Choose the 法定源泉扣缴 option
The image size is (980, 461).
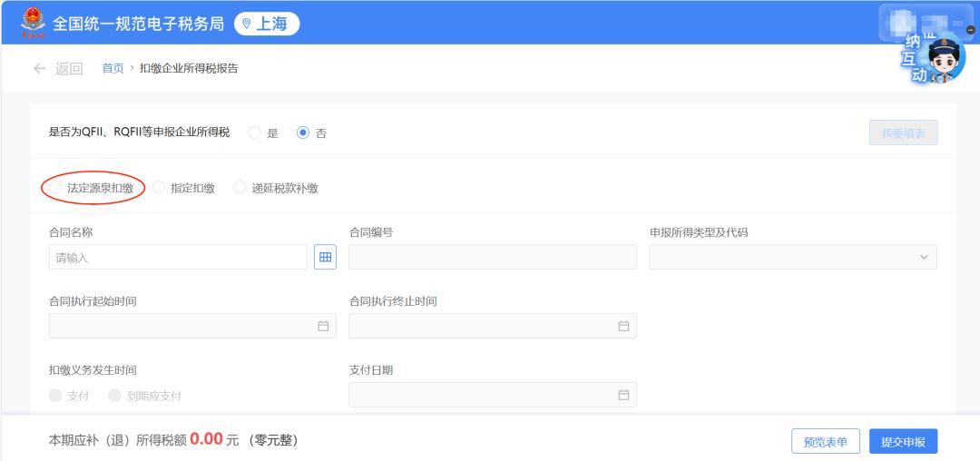pos(56,188)
